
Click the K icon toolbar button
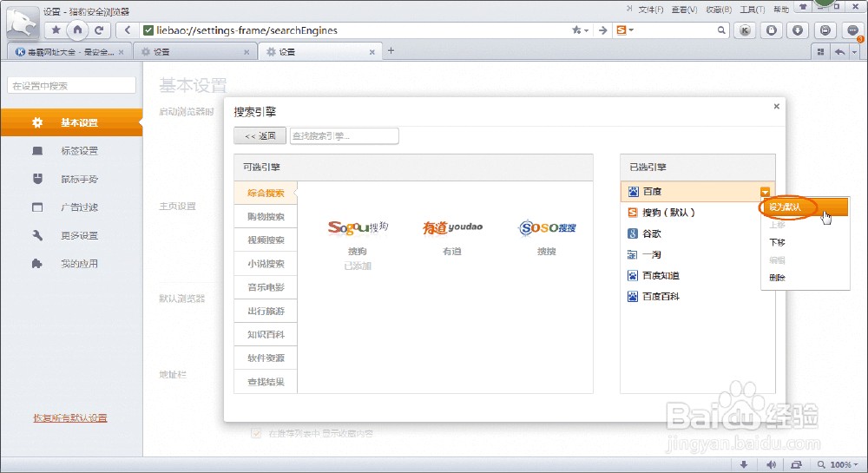[745, 30]
